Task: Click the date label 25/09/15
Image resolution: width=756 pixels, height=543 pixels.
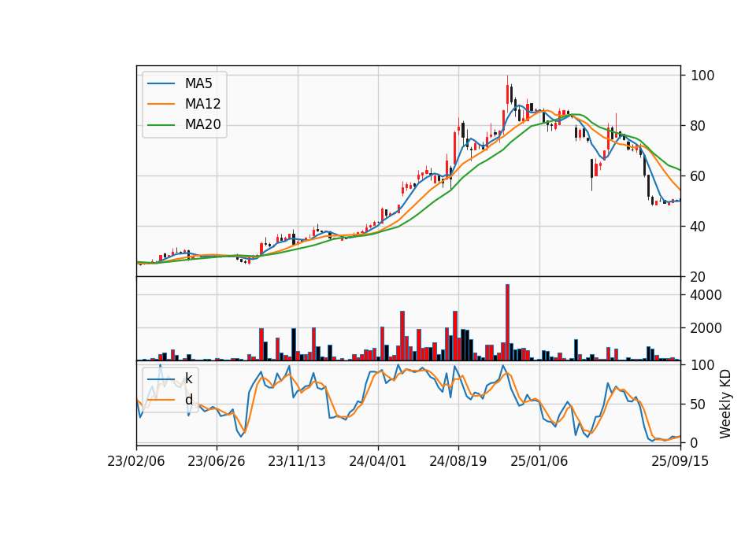Action: (x=680, y=461)
